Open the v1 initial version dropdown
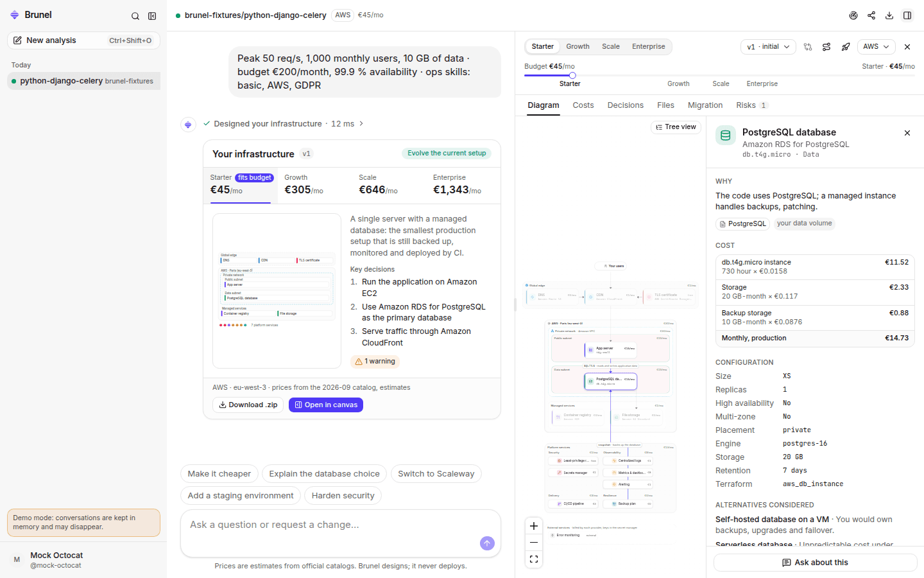924x578 pixels. click(768, 47)
